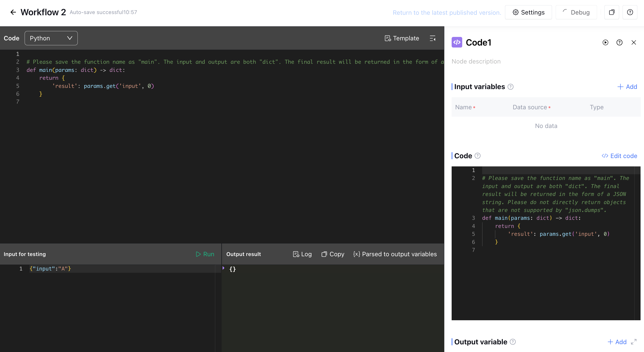Expand the Output variable section icon
This screenshot has height=352, width=644.
633,342
